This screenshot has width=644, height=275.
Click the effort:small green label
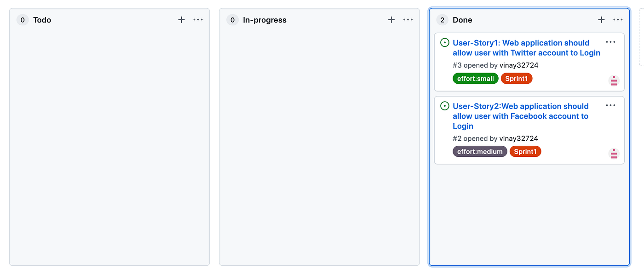click(475, 79)
